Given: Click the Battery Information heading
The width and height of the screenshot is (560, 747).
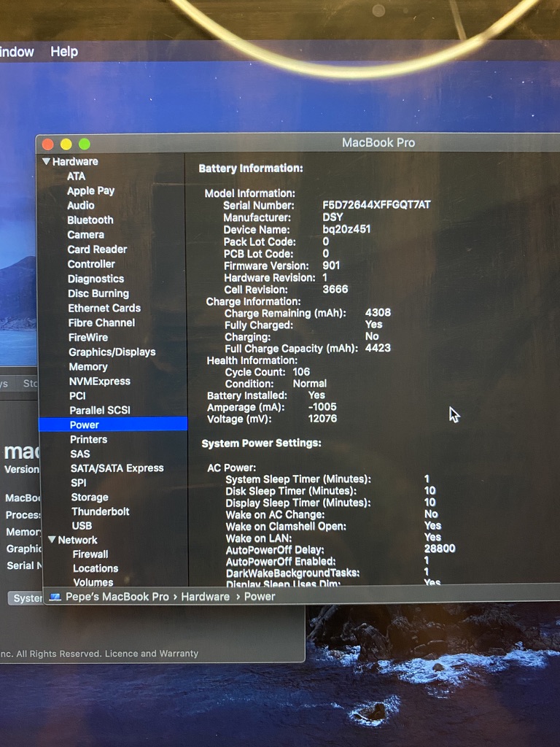Looking at the screenshot, I should 251,169.
